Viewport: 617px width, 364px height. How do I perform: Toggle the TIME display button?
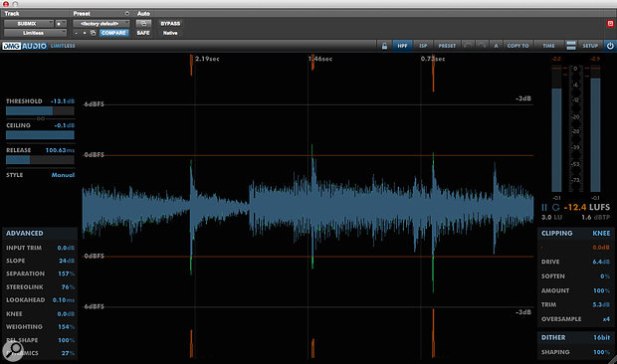(x=548, y=46)
